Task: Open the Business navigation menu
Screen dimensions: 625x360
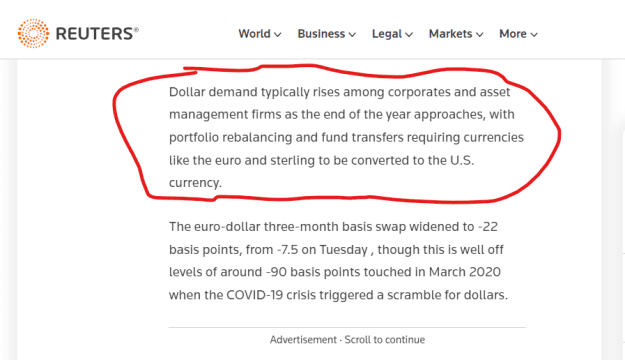Action: point(321,34)
